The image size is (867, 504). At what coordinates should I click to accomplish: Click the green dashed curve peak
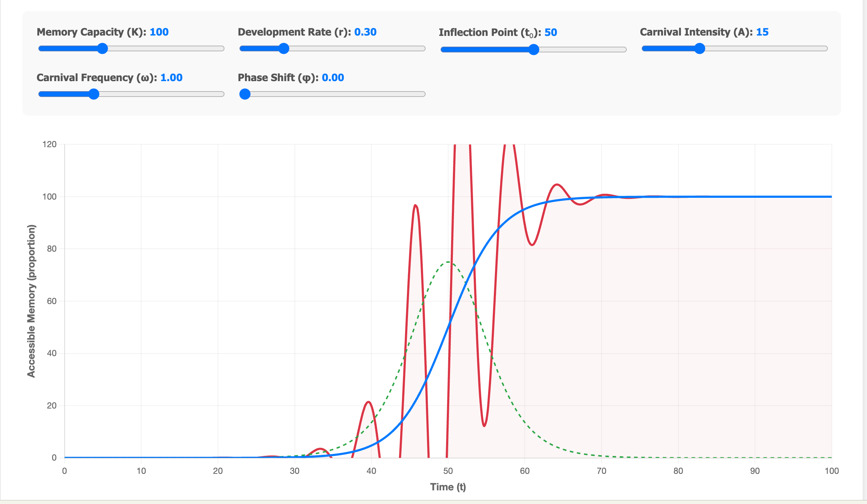tap(448, 262)
